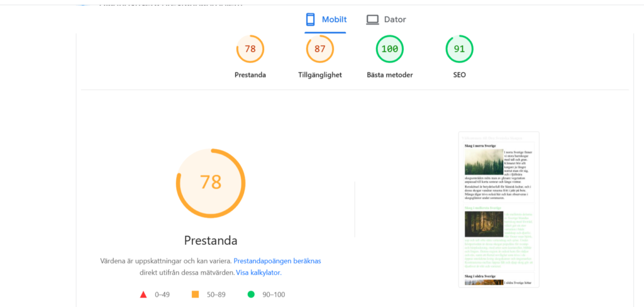Viewport: 644px width, 307px height.
Task: Open the 'Visa kalkylator' link
Action: coord(258,272)
